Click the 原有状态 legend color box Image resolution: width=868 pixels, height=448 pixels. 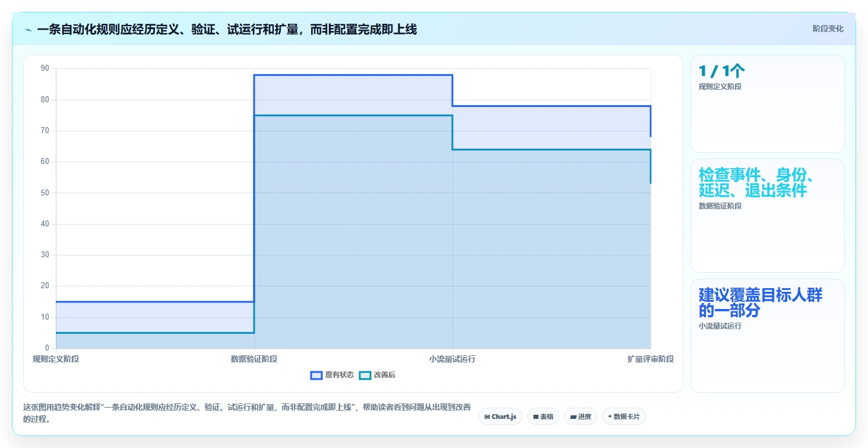click(316, 375)
